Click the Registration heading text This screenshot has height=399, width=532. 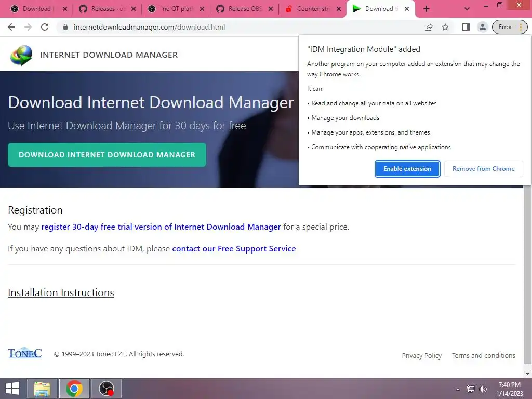35,210
